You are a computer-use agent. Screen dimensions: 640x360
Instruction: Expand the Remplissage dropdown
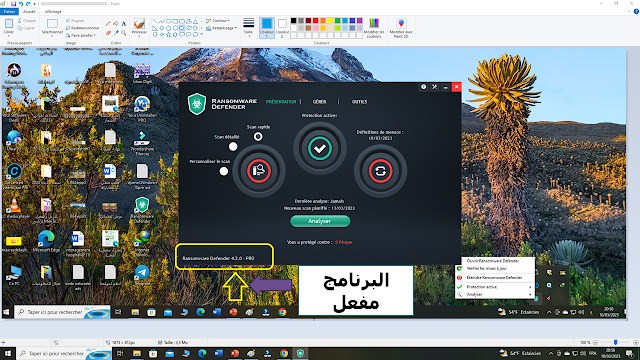[x=236, y=28]
